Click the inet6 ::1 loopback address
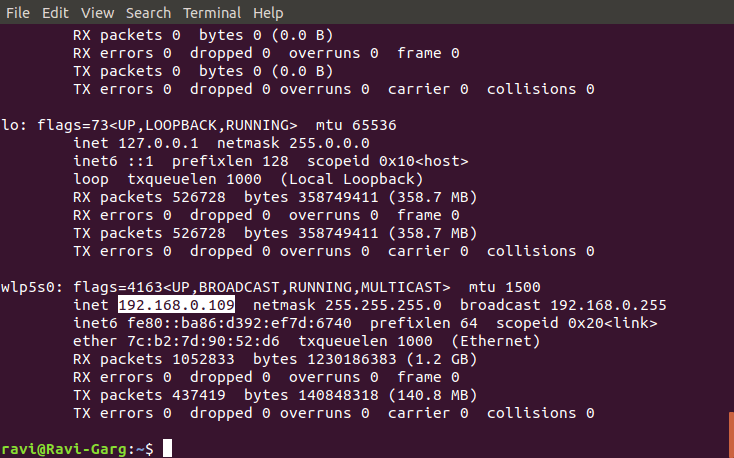Screen dimensions: 734x458 tap(140, 161)
